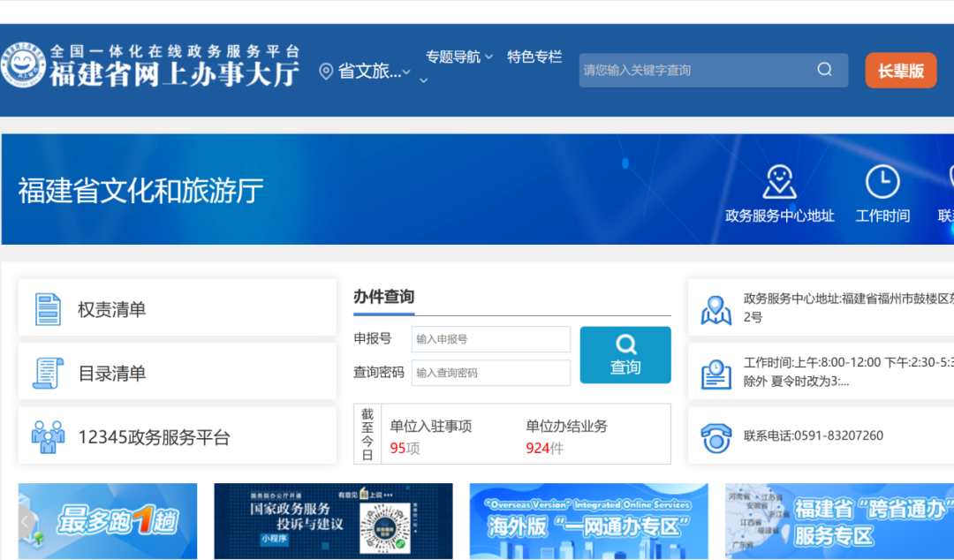Click the 福建省网上办事大厅 site title
The width and height of the screenshot is (954, 560).
tap(174, 75)
